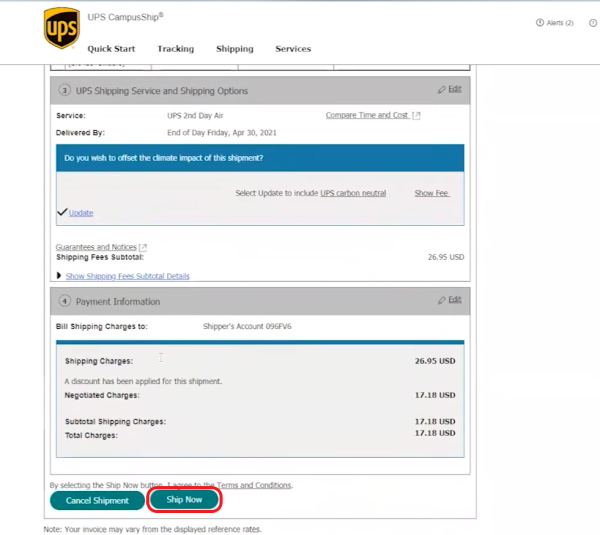Click the UPS shield logo
600x535 pixels.
click(x=61, y=29)
